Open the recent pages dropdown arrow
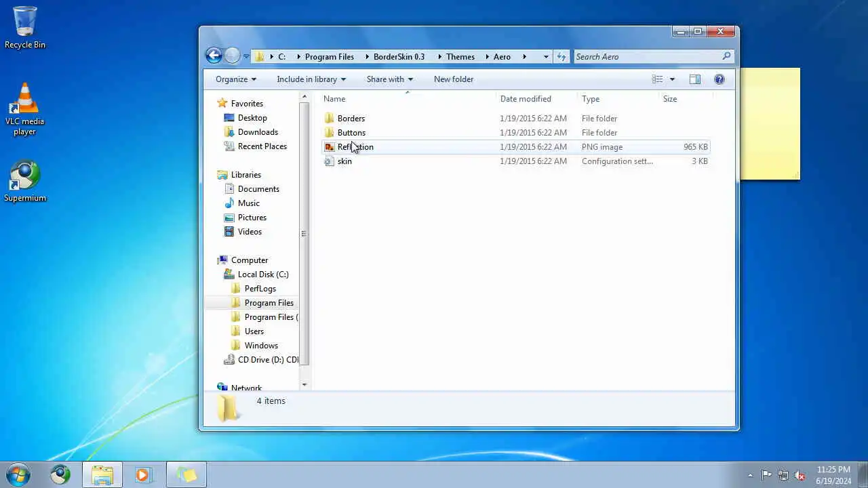The height and width of the screenshot is (488, 868). pos(246,57)
